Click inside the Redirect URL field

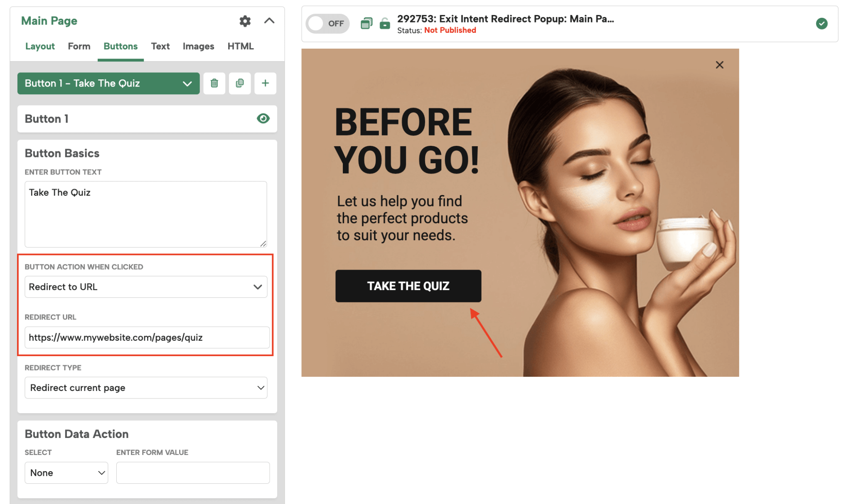coord(146,337)
